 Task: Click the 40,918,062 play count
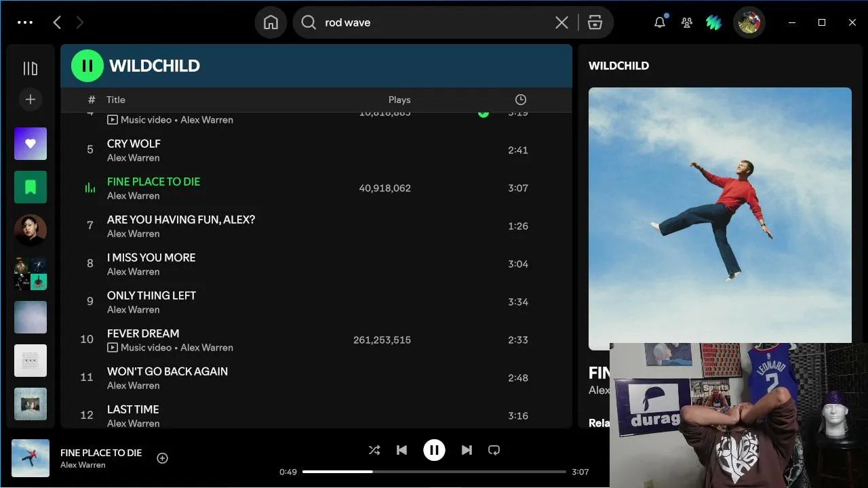[384, 188]
